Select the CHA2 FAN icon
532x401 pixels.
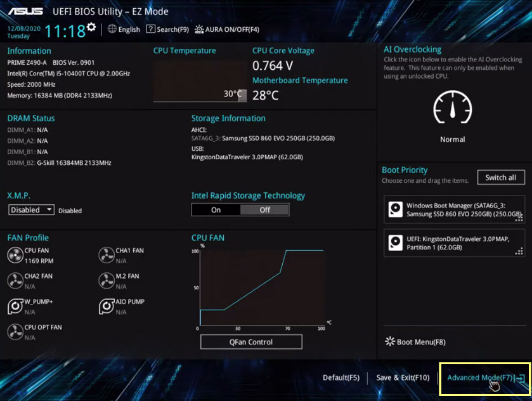click(15, 281)
